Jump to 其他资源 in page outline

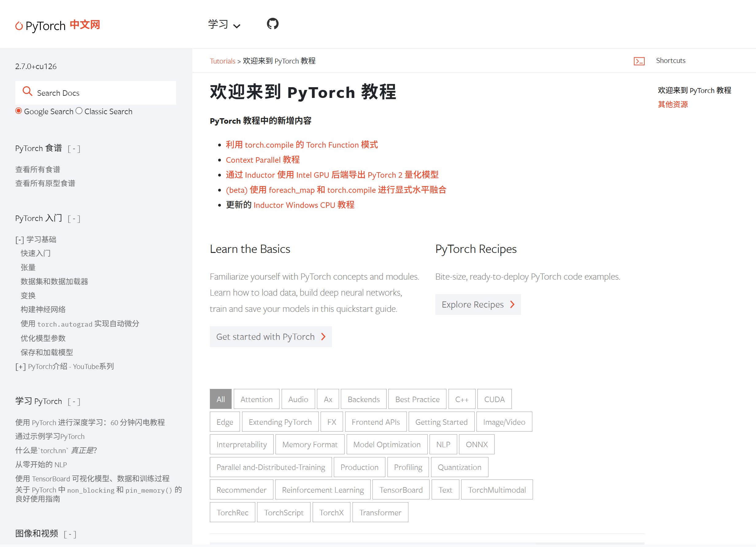pos(673,105)
